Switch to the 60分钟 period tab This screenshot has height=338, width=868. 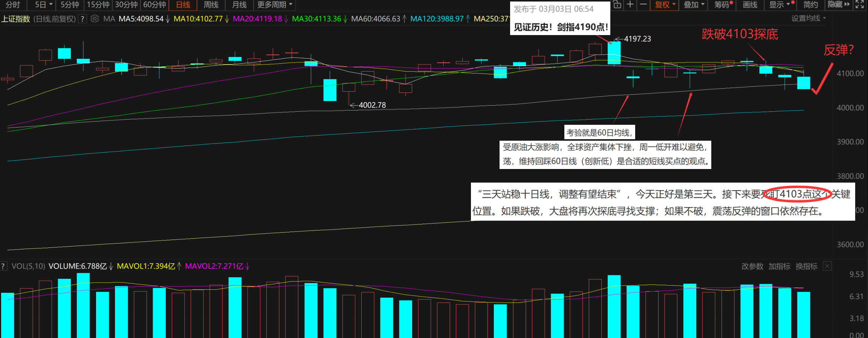(154, 5)
